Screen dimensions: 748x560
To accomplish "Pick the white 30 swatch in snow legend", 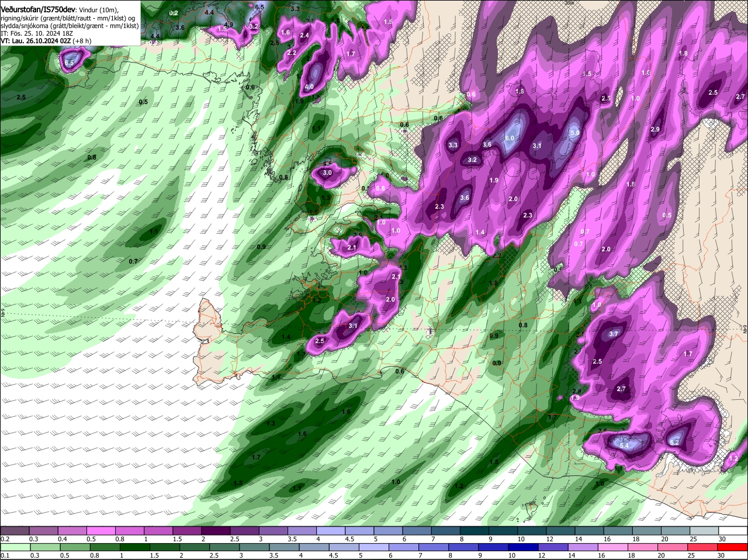I will (x=733, y=530).
